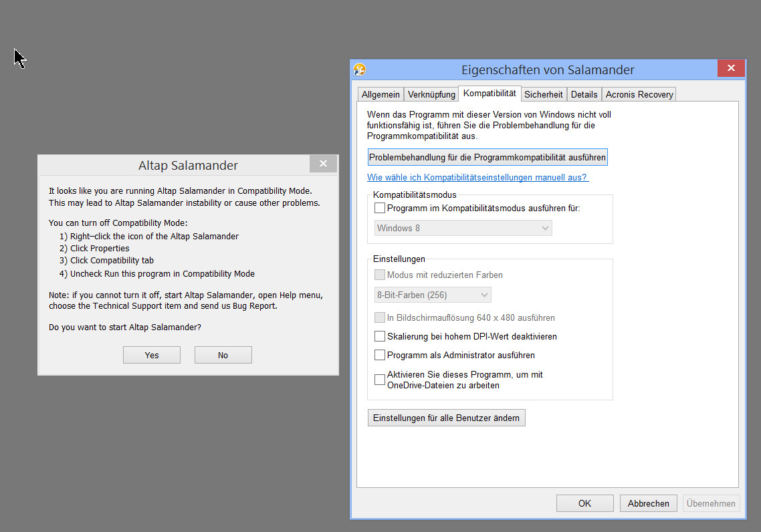Open the Verknüpfung tab
This screenshot has width=761, height=532.
coord(431,94)
